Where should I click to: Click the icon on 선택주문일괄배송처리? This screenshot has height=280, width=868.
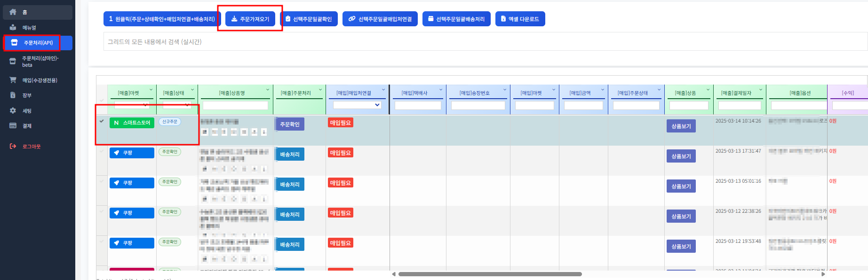(x=430, y=19)
